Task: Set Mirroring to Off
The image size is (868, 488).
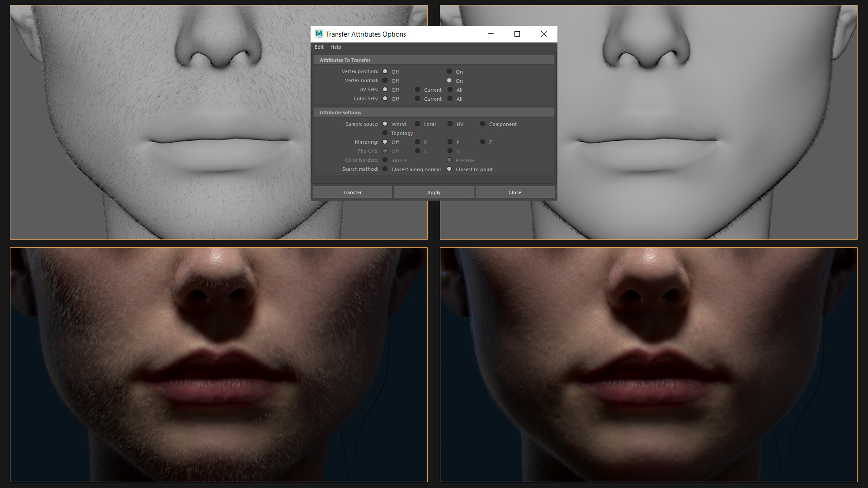Action: 385,142
